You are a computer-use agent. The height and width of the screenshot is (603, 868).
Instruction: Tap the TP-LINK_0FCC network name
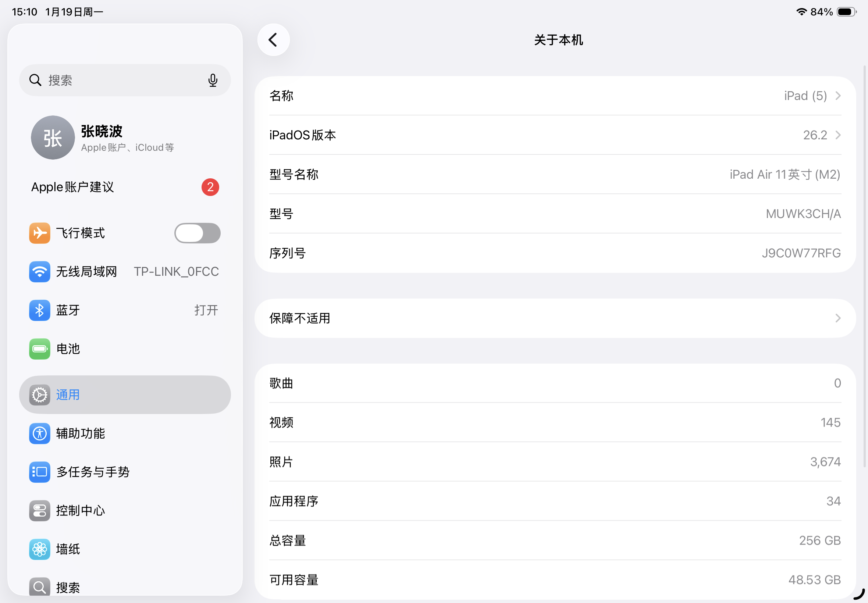coord(176,272)
